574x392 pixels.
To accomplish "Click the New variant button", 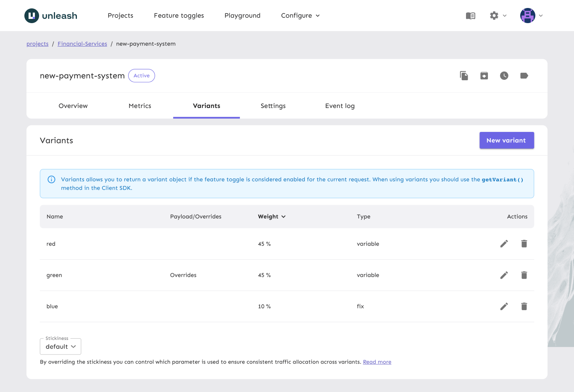I will 506,140.
